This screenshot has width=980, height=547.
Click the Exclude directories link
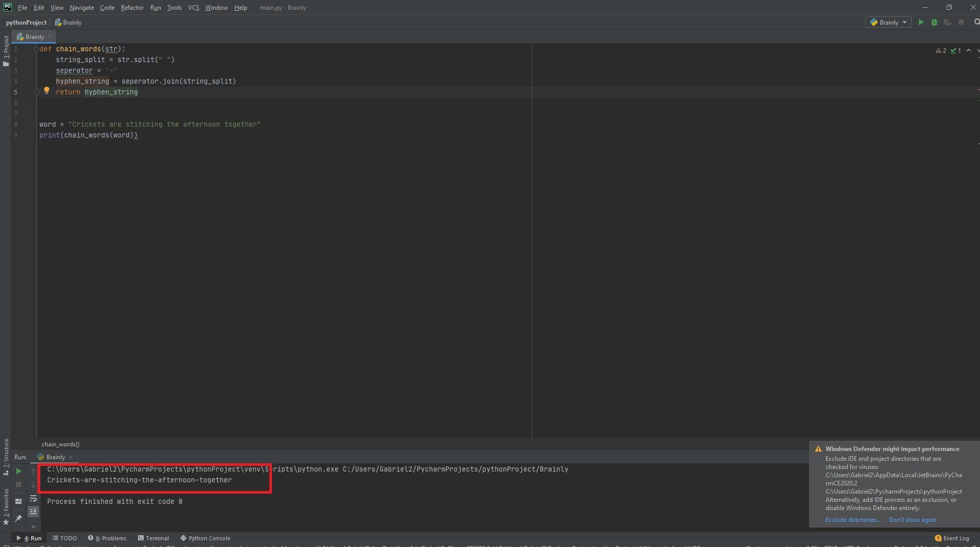pyautogui.click(x=853, y=520)
